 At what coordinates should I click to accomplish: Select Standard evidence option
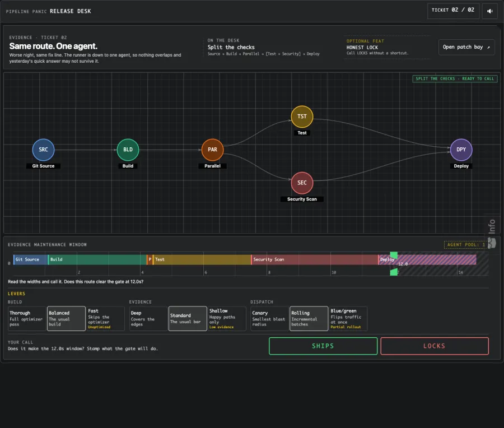(188, 318)
